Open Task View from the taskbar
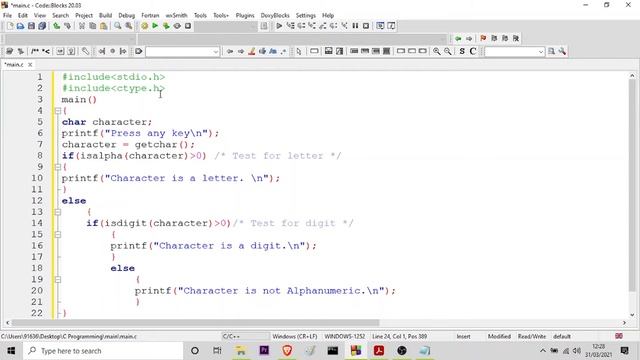This screenshot has width=640, height=360. click(x=217, y=351)
